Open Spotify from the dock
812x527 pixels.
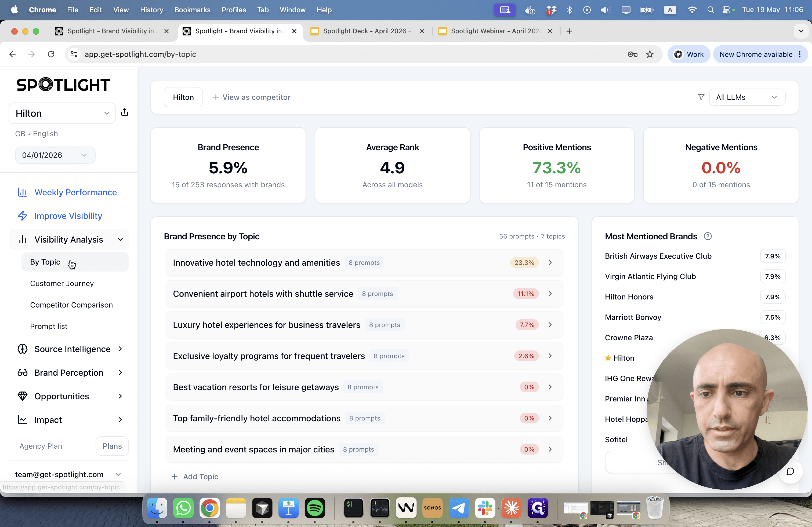pyautogui.click(x=314, y=508)
